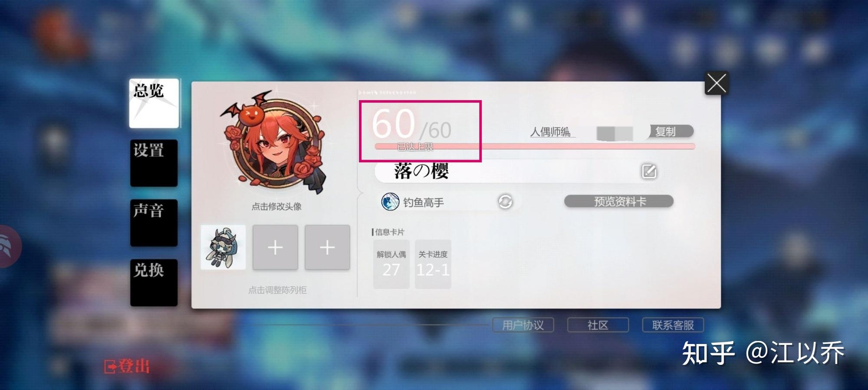Viewport: 868px width, 390px height.
Task: Open the 声音 sound tab
Action: click(154, 223)
